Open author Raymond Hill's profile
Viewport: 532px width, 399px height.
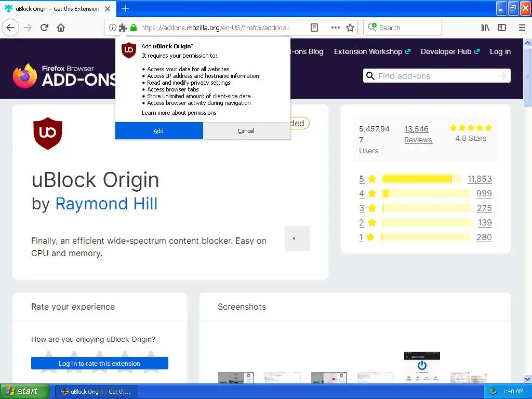106,204
